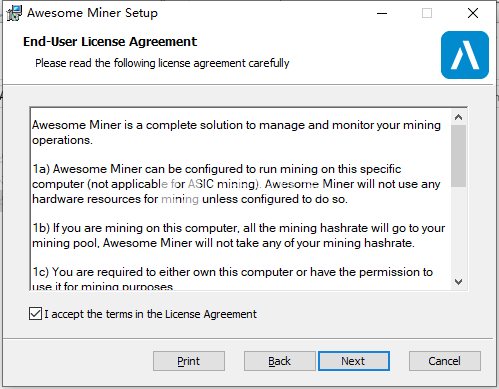Click the empty scrollbar track below thumb
Screen dimensions: 499x389
(x=459, y=230)
